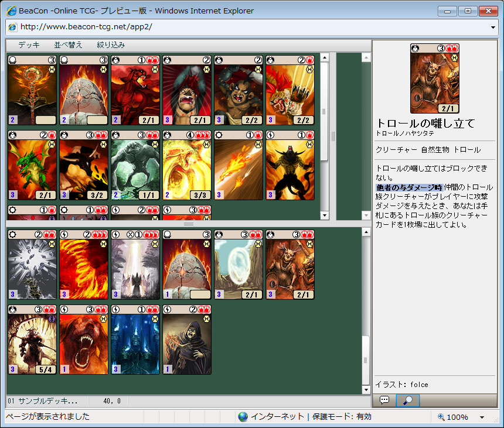This screenshot has width=504, height=428.
Task: Click the highlighted 他者の与ダメージ時 keyword
Action: (x=409, y=187)
